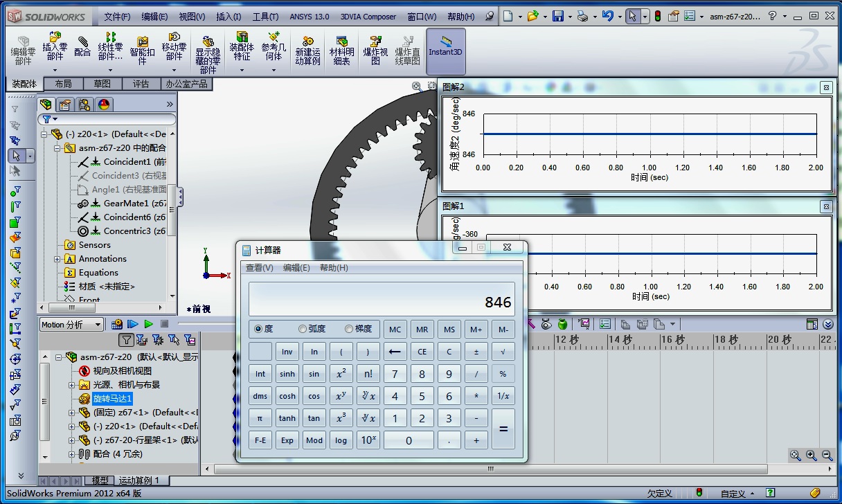Viewport: 842px width, 504px height.
Task: Click the Rebuild traffic light icon
Action: [657, 16]
